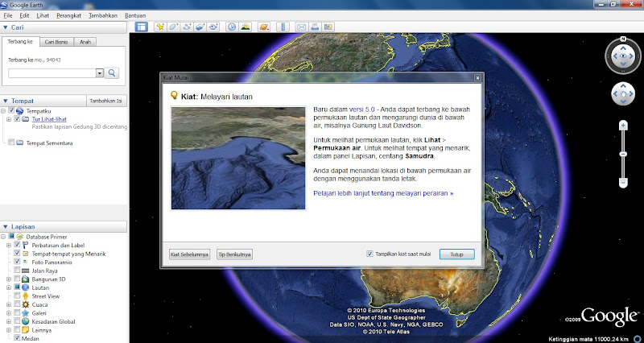
Task: Click the magnifier search button beside Terbang ke
Action: point(111,73)
